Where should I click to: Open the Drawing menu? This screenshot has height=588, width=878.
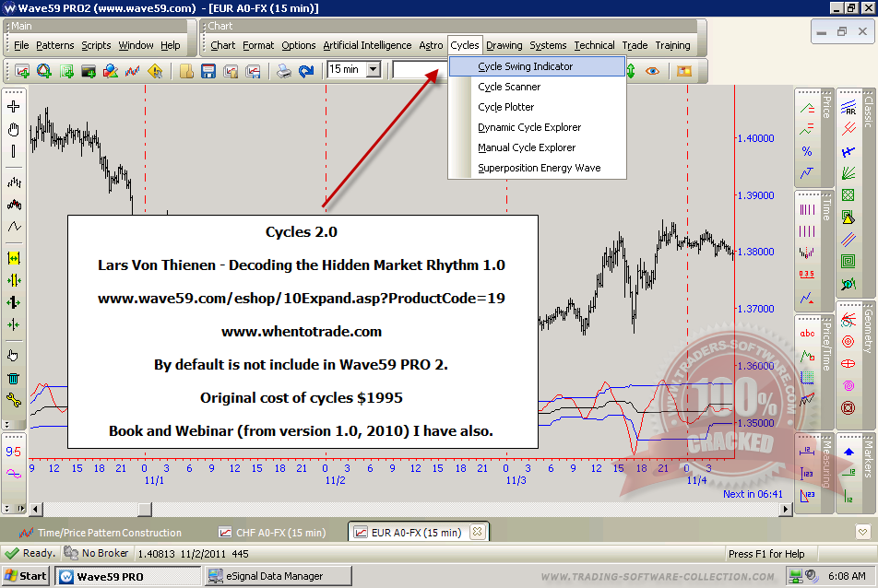(504, 45)
